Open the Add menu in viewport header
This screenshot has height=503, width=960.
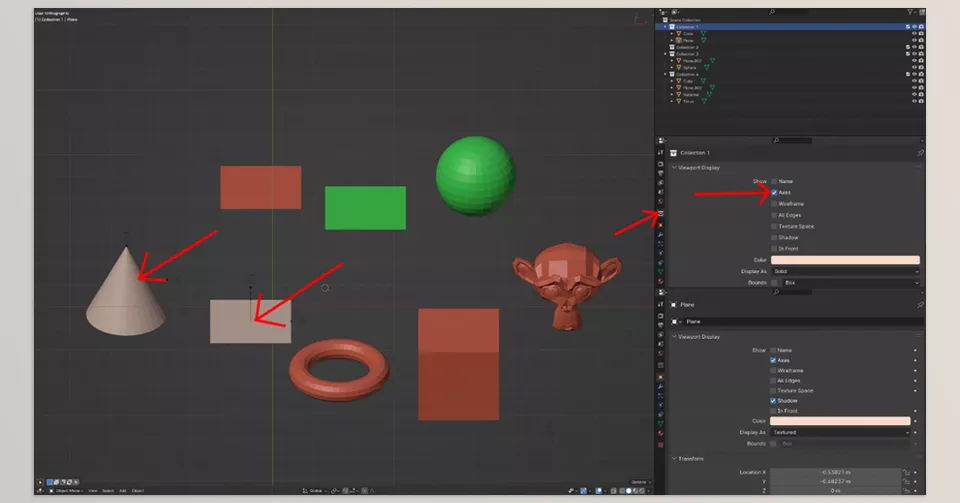click(x=122, y=491)
